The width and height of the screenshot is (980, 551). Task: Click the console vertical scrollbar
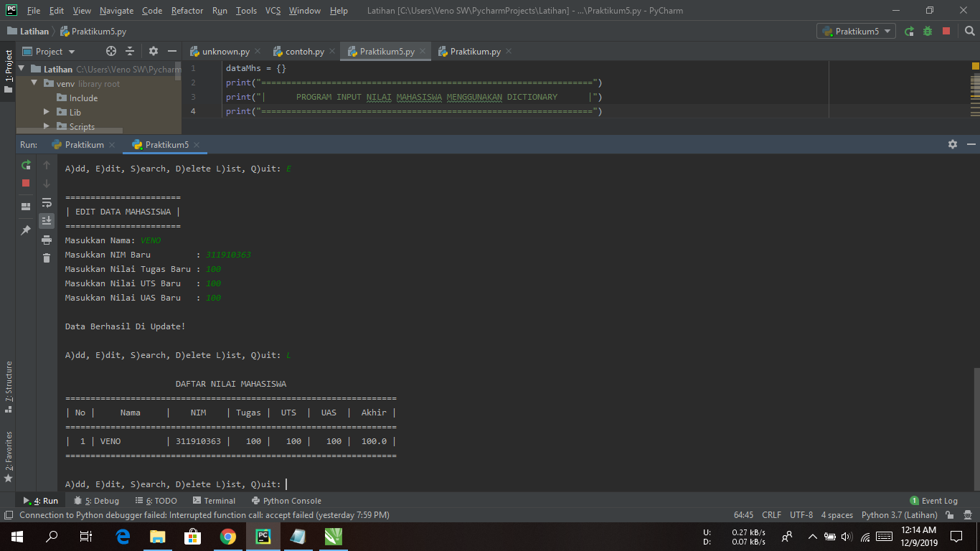976,428
